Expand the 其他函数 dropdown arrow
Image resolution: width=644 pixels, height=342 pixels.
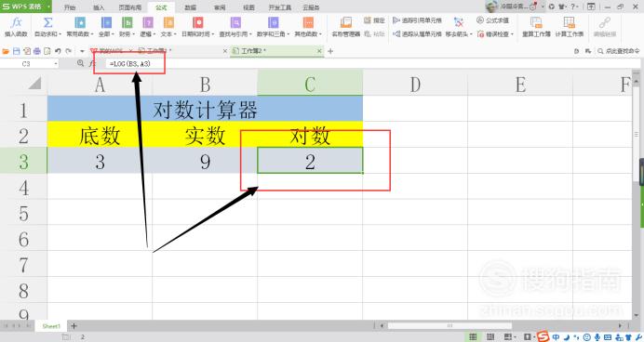click(320, 34)
